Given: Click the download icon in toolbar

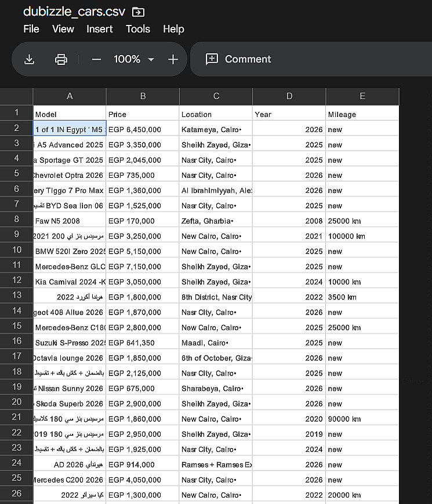Looking at the screenshot, I should [x=30, y=59].
